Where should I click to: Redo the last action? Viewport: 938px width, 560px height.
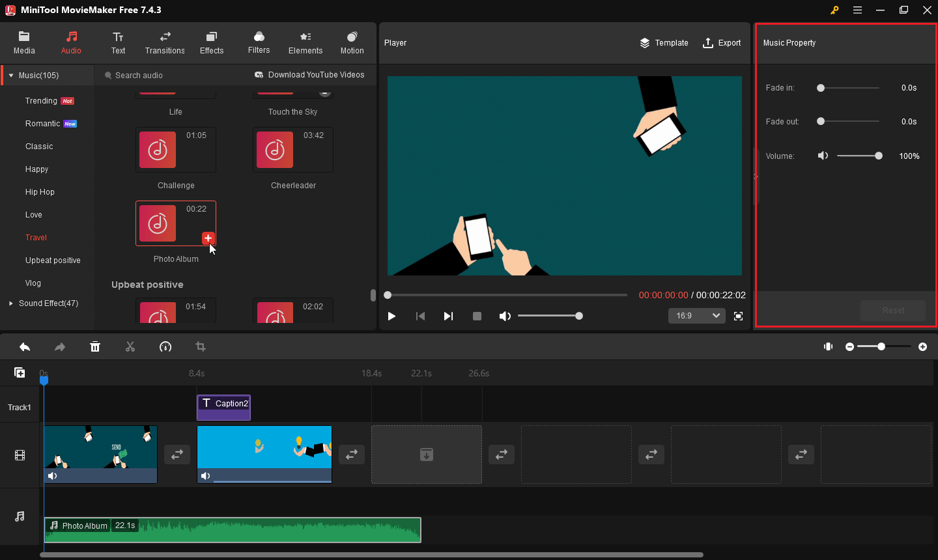tap(60, 347)
